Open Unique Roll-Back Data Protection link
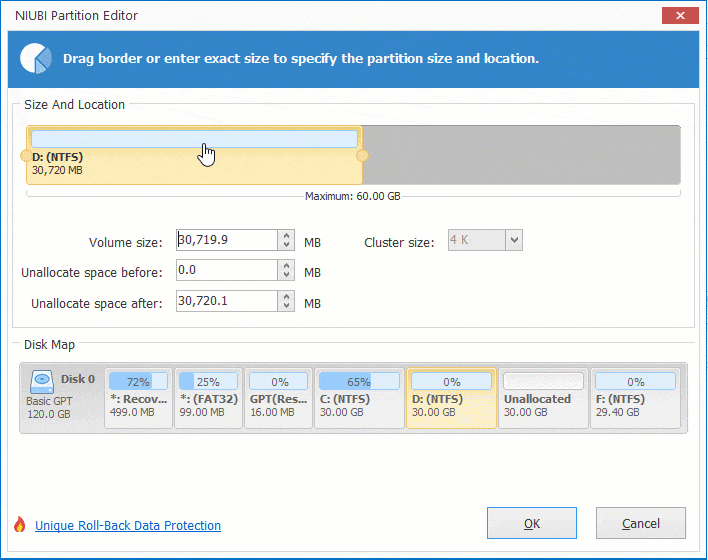 click(x=128, y=526)
